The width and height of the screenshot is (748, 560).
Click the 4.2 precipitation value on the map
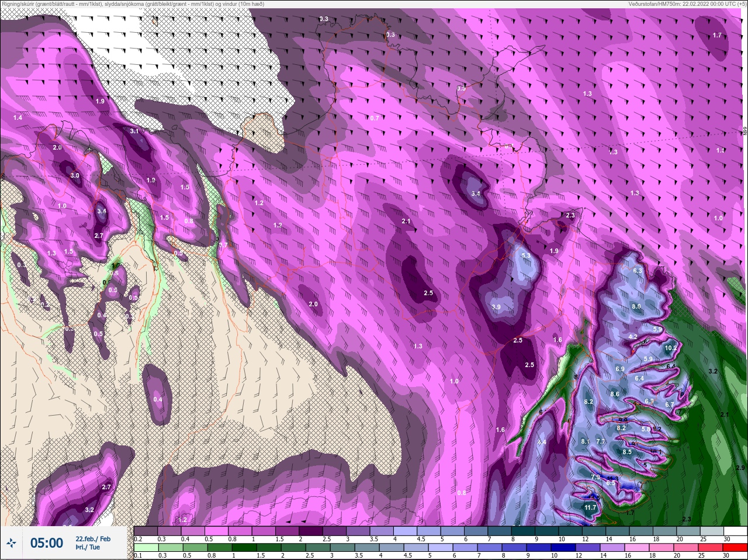[632, 337]
